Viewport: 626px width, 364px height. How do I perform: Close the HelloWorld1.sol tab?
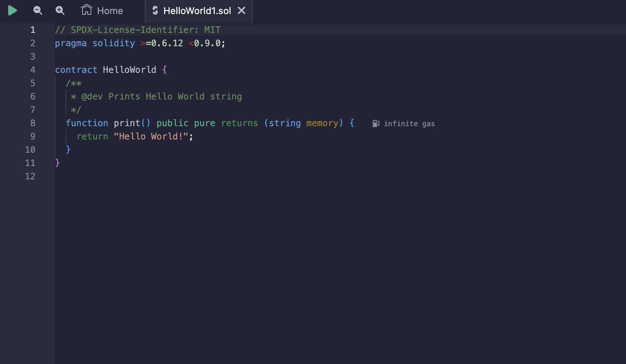click(x=242, y=10)
